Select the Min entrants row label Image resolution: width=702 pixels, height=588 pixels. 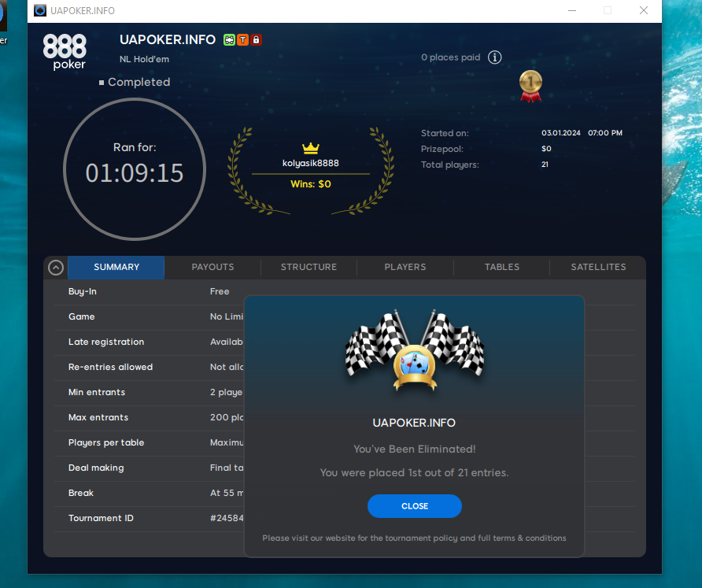pyautogui.click(x=97, y=392)
